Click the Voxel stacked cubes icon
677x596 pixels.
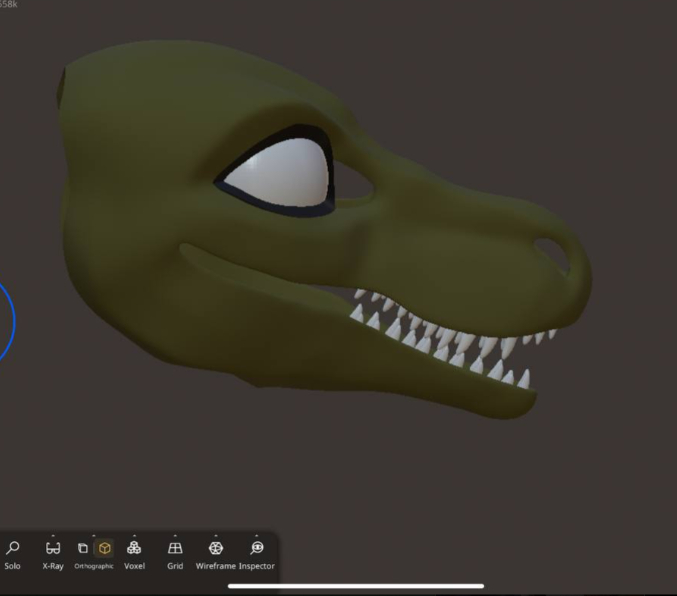134,549
